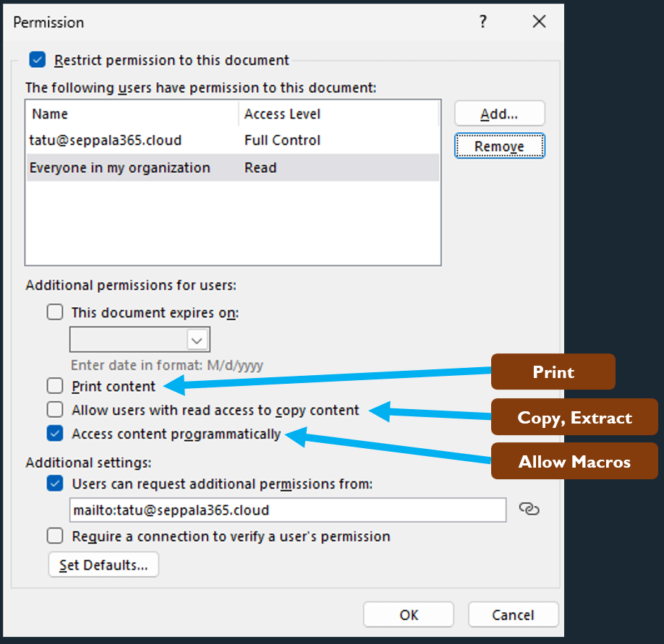Click the Cancel button
The height and width of the screenshot is (644, 664).
(x=513, y=614)
